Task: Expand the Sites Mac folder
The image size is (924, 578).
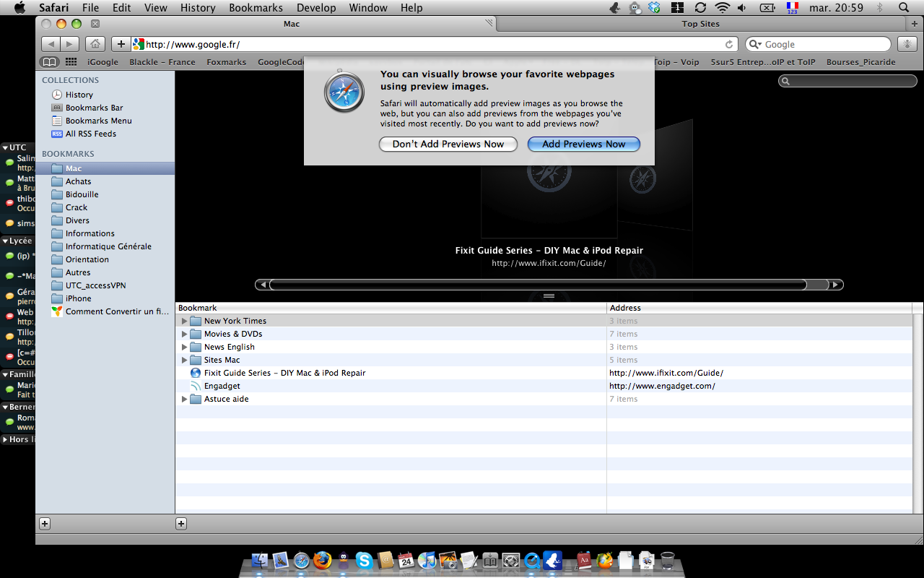Action: [184, 360]
